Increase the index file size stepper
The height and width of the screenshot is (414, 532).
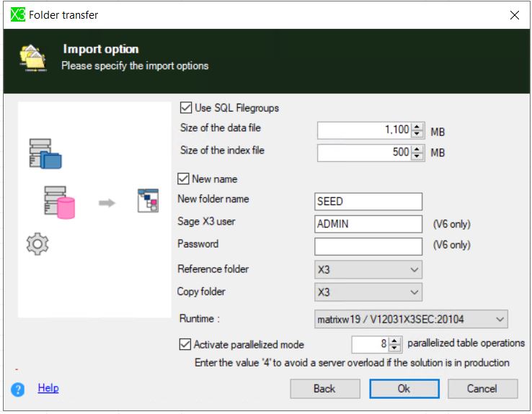(x=417, y=149)
